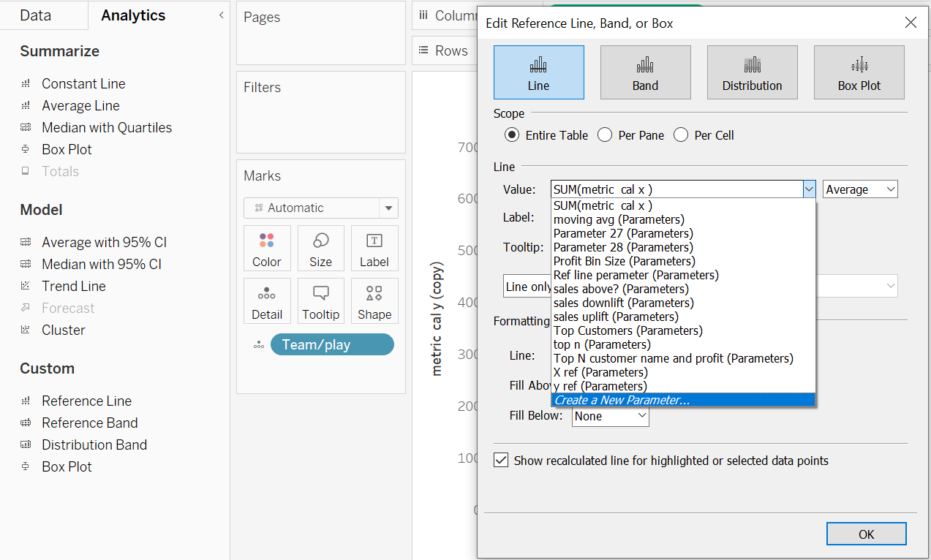Select the Box Plot reference type button

coord(859,72)
